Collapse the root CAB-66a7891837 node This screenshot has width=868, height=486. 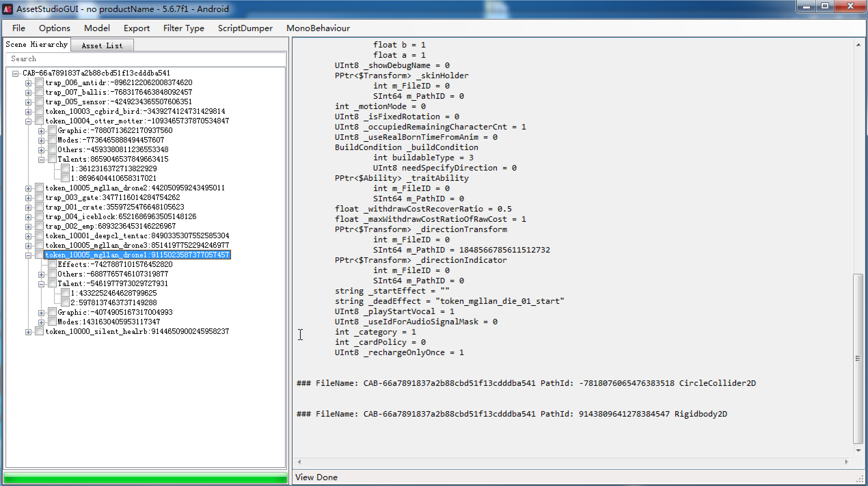click(15, 73)
